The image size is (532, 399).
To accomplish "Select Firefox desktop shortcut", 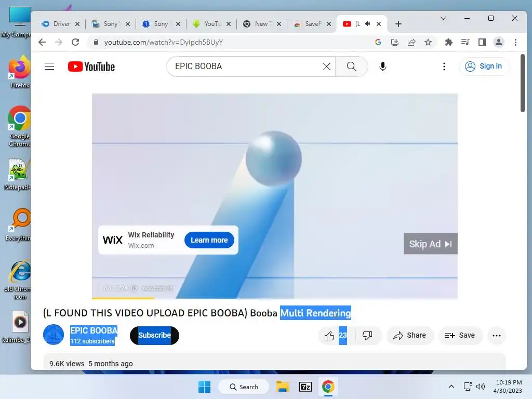I will tap(19, 72).
